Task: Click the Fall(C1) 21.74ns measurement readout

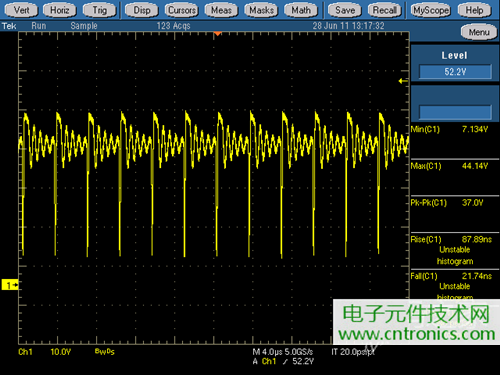Action: point(452,276)
